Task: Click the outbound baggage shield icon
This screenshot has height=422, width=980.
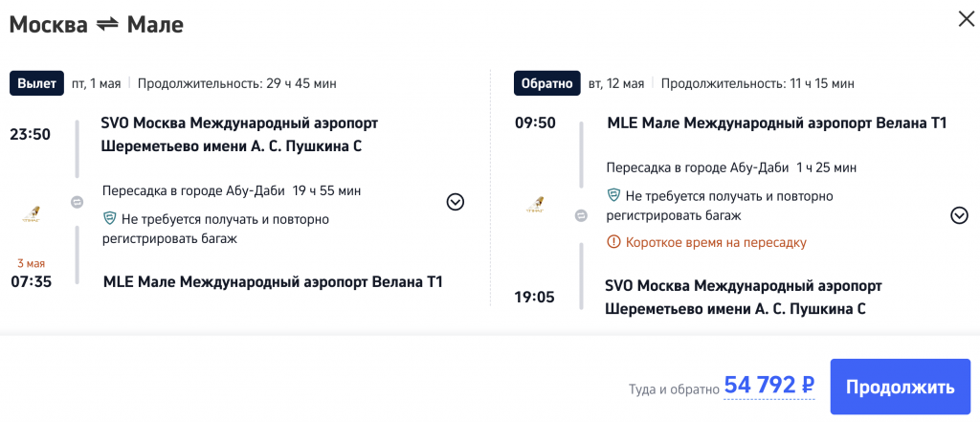Action: tap(109, 219)
